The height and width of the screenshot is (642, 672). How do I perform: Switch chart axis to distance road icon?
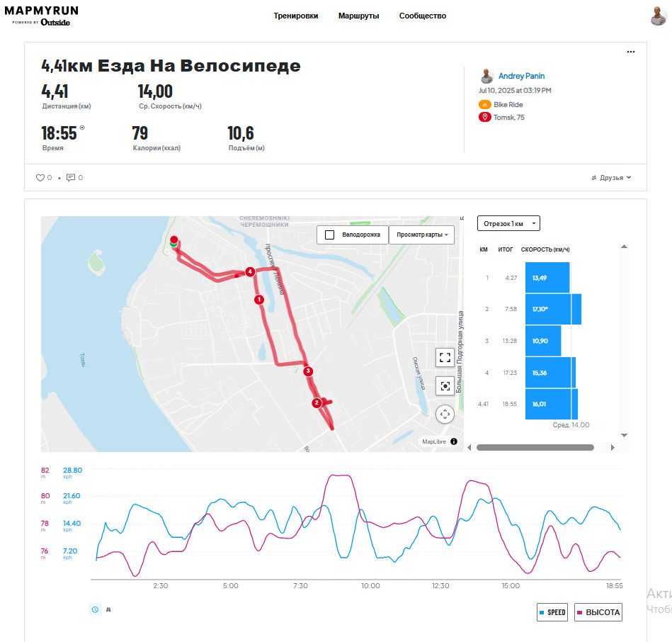click(x=108, y=609)
